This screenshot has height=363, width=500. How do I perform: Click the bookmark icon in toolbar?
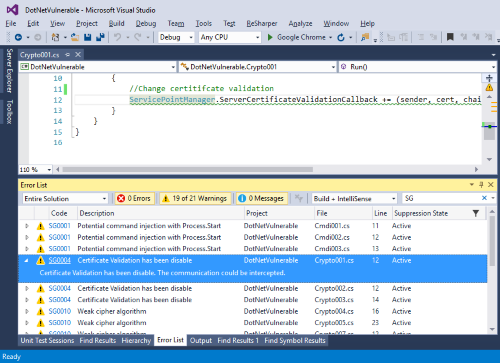tap(450, 37)
